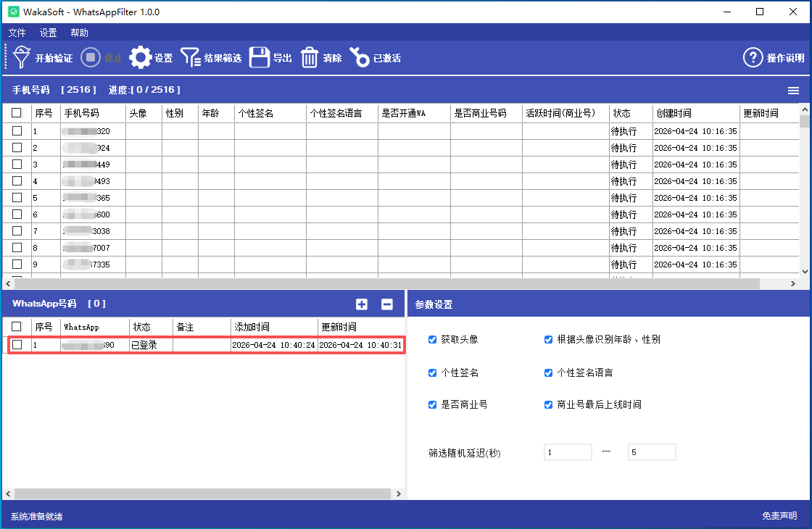Uncheck the 获取头像 checkbox

point(433,339)
